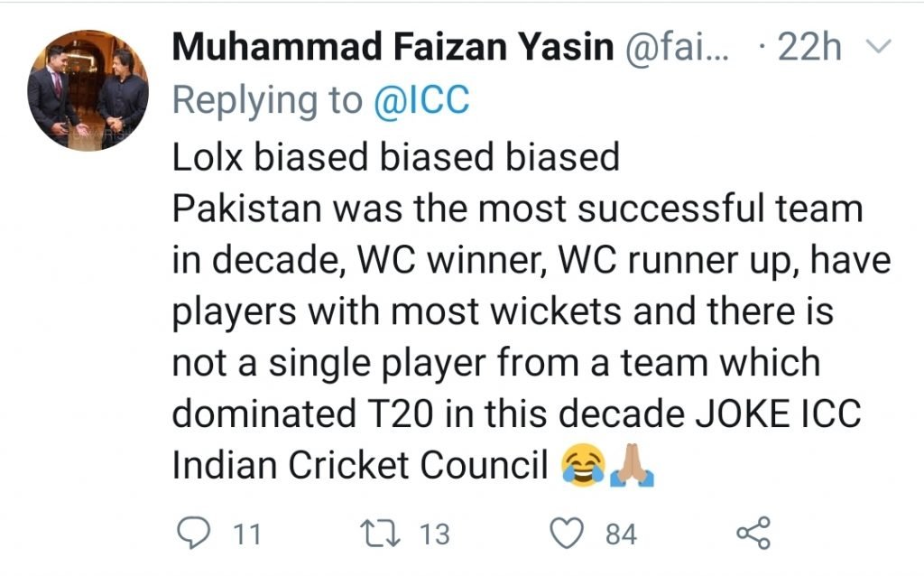
Task: Like the tweet with the heart icon
Action: tap(570, 534)
